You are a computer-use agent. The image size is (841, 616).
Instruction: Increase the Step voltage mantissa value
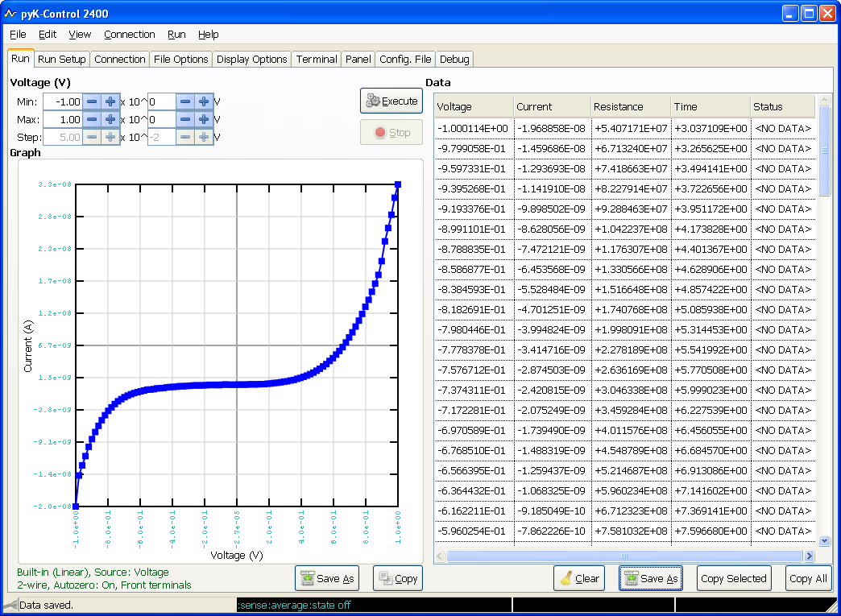click(110, 137)
